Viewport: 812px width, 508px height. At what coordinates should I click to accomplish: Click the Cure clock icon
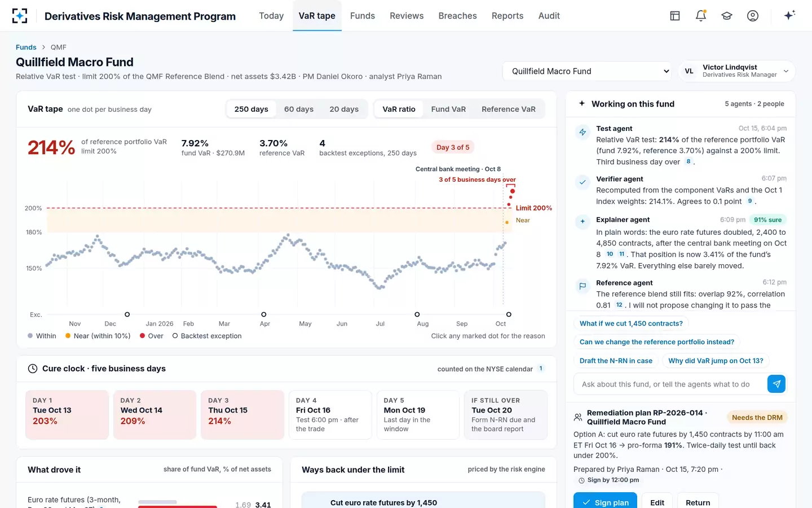click(x=33, y=369)
